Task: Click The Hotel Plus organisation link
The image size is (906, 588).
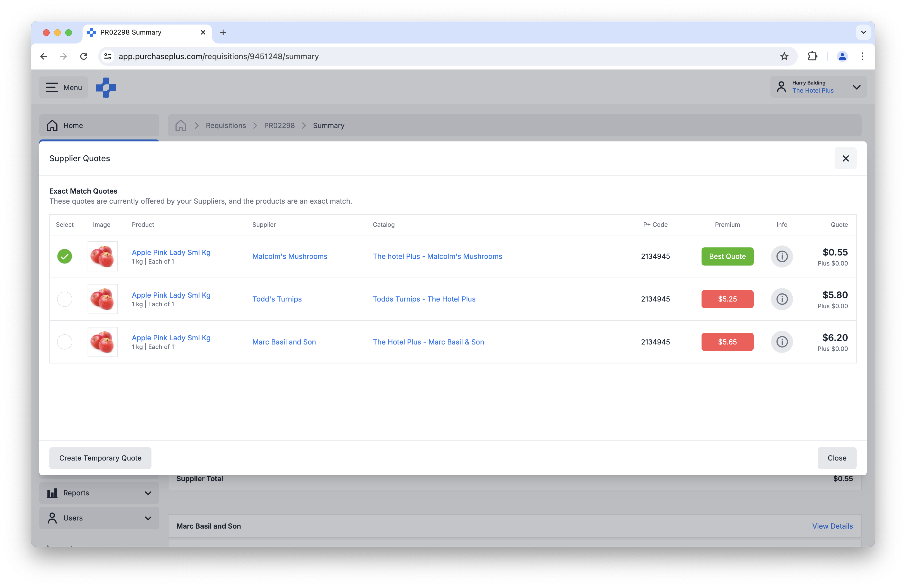Action: pyautogui.click(x=813, y=91)
